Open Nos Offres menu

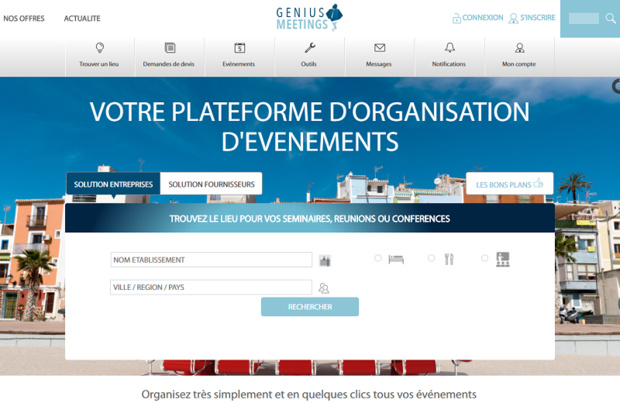pyautogui.click(x=24, y=18)
